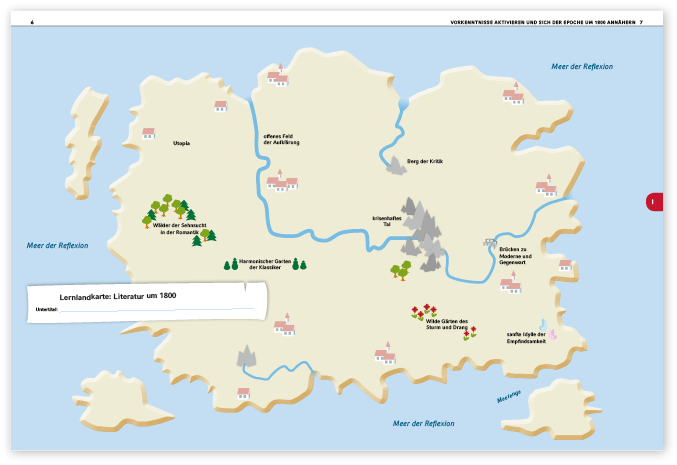Select the lone gray mountain beside southwestern river
Screen dimensions: 677x465
click(246, 355)
